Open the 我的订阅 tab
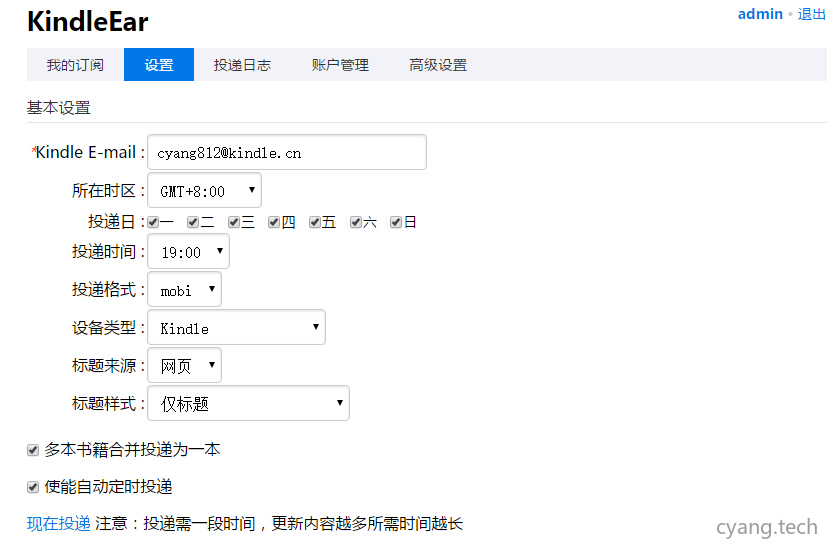Screen dimensions: 839x559 pos(75,65)
